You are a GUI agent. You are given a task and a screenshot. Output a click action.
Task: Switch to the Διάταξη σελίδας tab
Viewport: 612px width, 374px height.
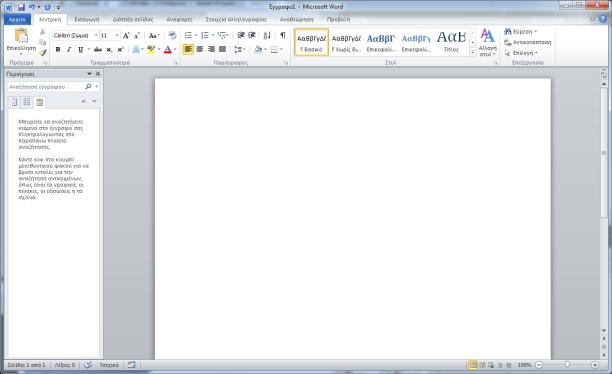[133, 19]
